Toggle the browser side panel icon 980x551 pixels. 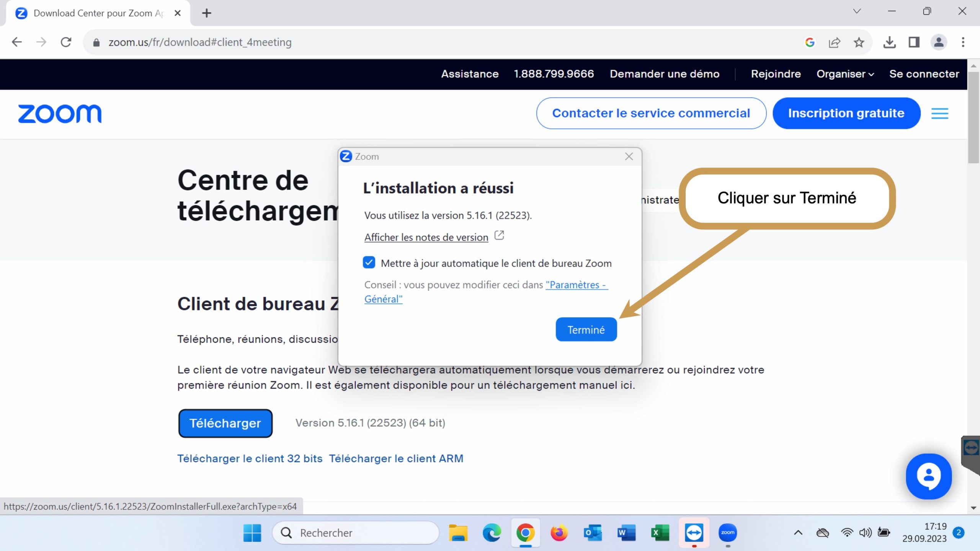pos(914,42)
